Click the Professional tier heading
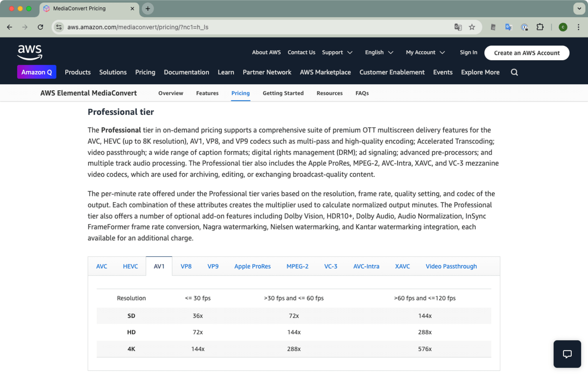588x379 pixels. tap(121, 112)
